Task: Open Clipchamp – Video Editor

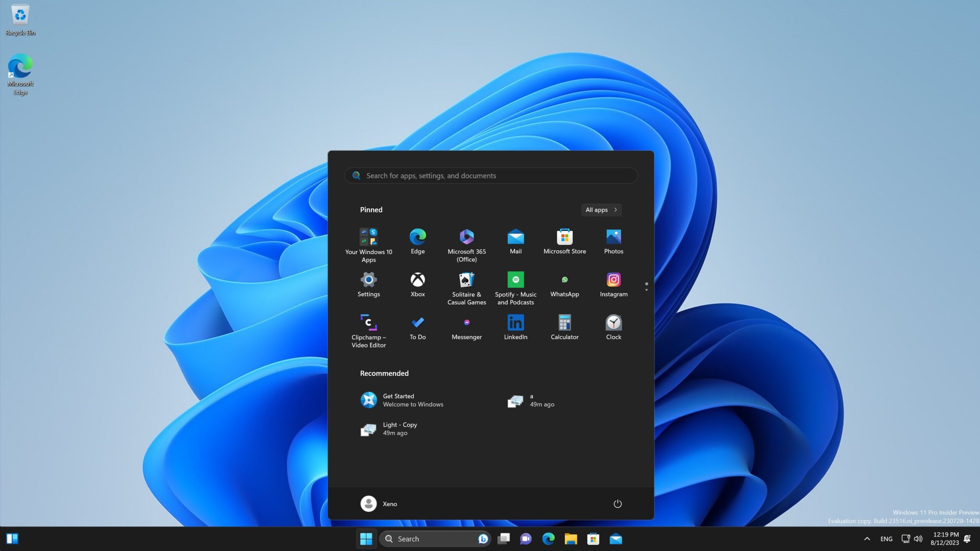Action: [369, 331]
